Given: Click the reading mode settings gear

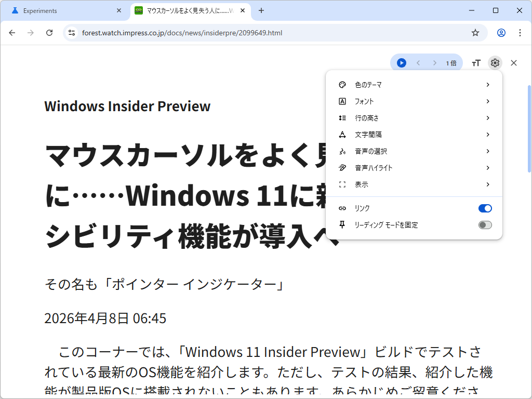Looking at the screenshot, I should 495,63.
